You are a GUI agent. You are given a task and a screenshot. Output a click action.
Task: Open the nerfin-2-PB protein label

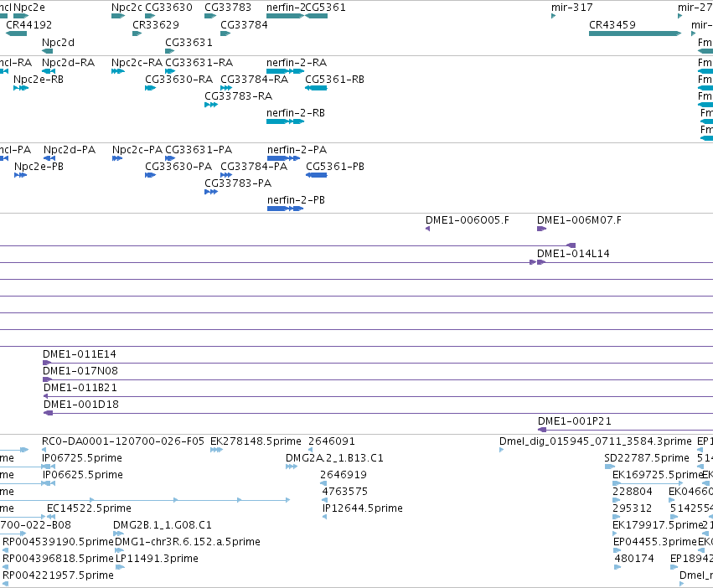click(296, 200)
